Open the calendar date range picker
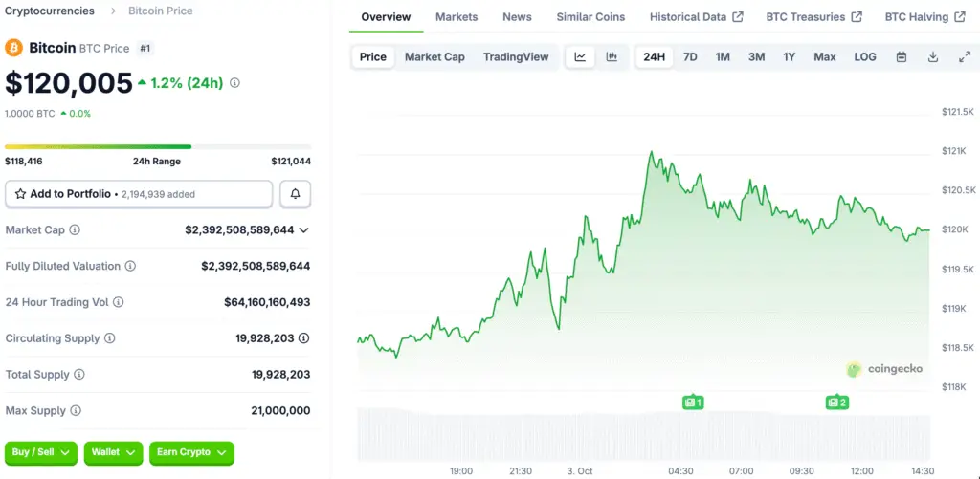 [901, 57]
